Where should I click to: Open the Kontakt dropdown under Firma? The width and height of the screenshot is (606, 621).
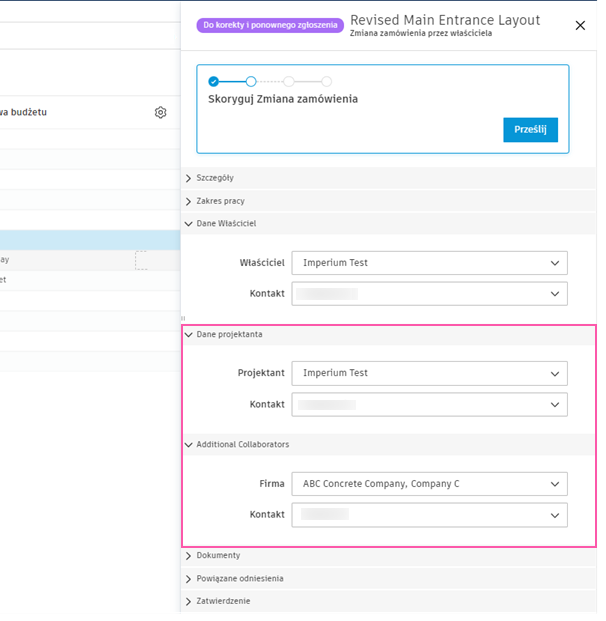coord(429,515)
